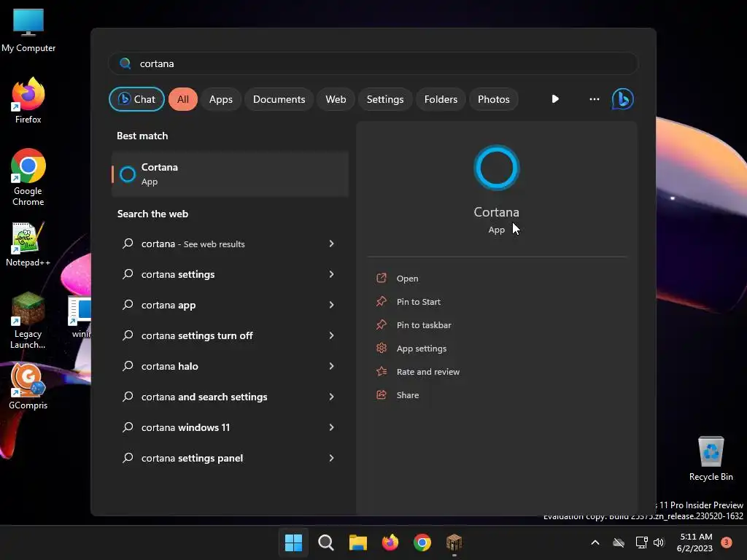
Task: Expand arrow beside cortana settings panel
Action: [x=332, y=458]
